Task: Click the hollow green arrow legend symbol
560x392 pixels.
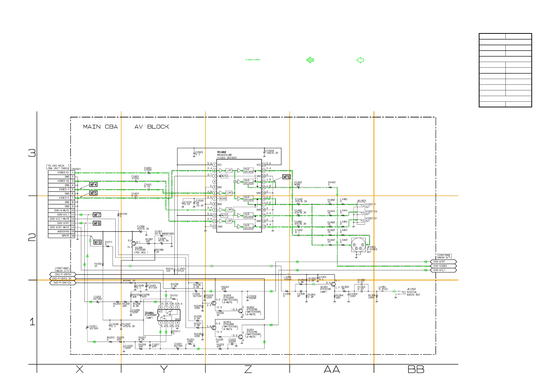Action: [x=360, y=60]
